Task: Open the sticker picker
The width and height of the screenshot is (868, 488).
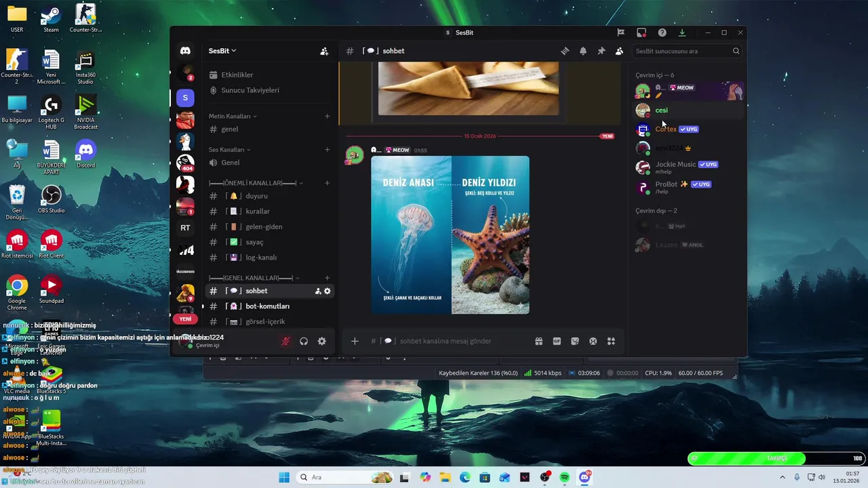Action: pyautogui.click(x=575, y=341)
